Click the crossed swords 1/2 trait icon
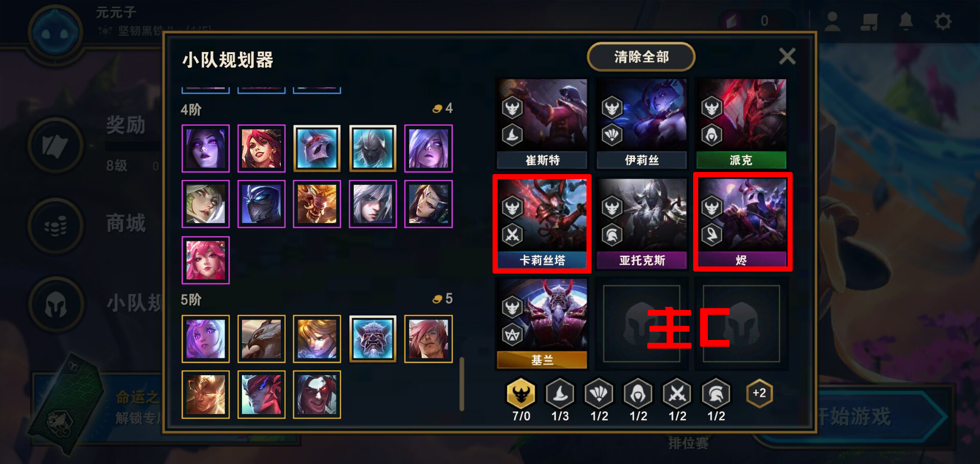Viewport: 980px width, 464px height. click(677, 394)
